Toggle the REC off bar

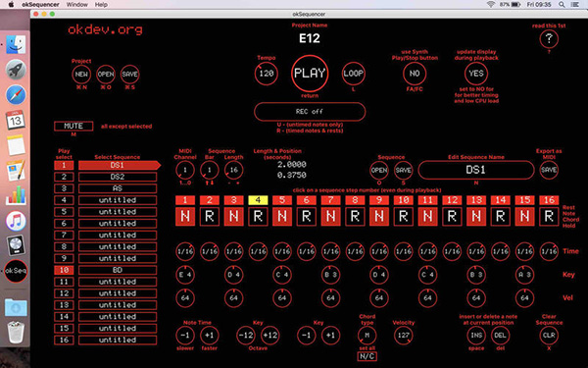point(310,112)
